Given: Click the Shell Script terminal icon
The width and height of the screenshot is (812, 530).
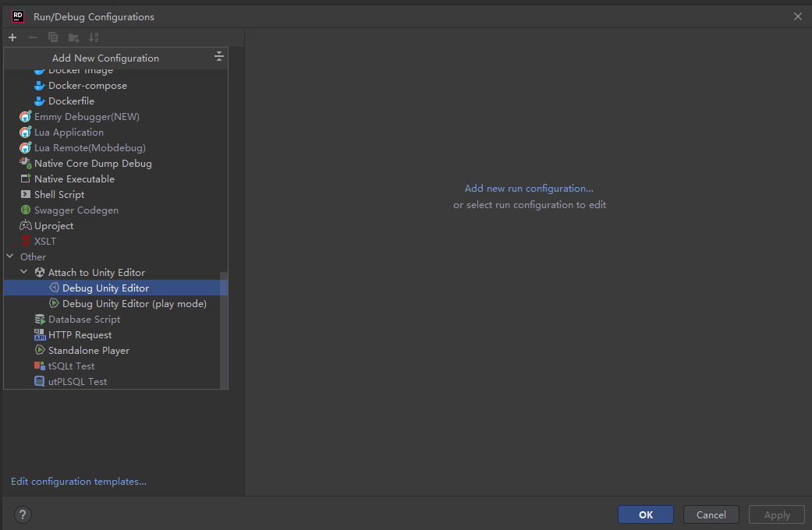Looking at the screenshot, I should 26,194.
